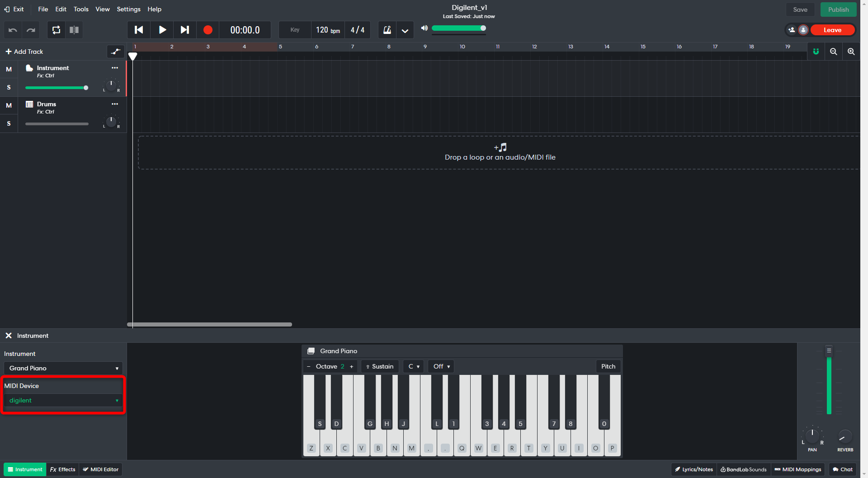Open the MIDI Device digilent dropdown
The width and height of the screenshot is (868, 478).
tap(63, 400)
